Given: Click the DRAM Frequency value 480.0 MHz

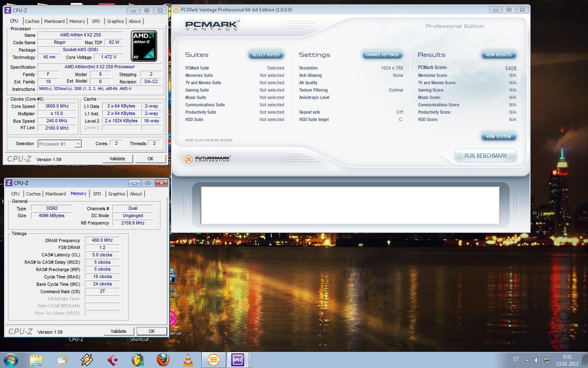Looking at the screenshot, I should (x=102, y=240).
